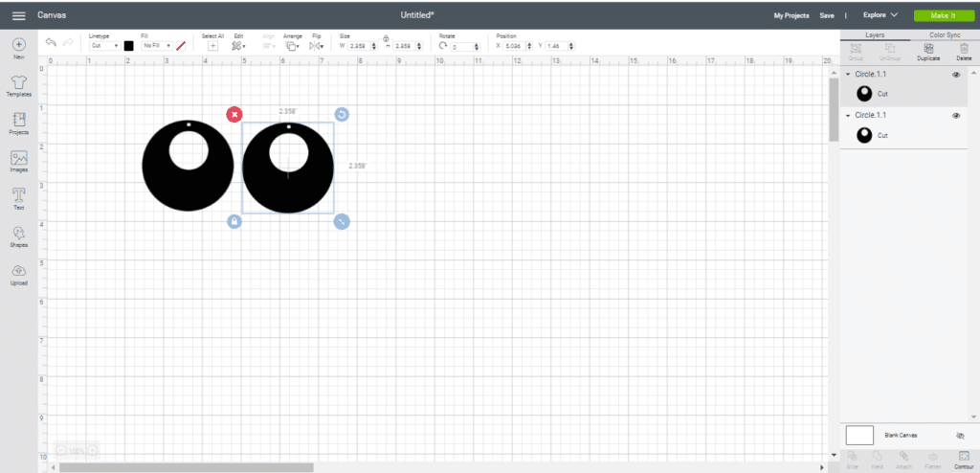Open the Templates panel
The height and width of the screenshot is (473, 980).
[18, 86]
